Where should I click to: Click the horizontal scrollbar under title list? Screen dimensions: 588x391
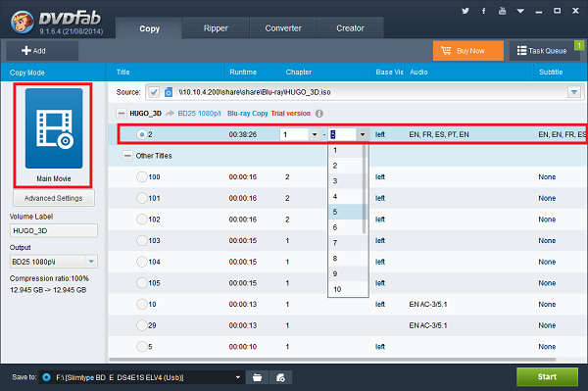click(332, 360)
